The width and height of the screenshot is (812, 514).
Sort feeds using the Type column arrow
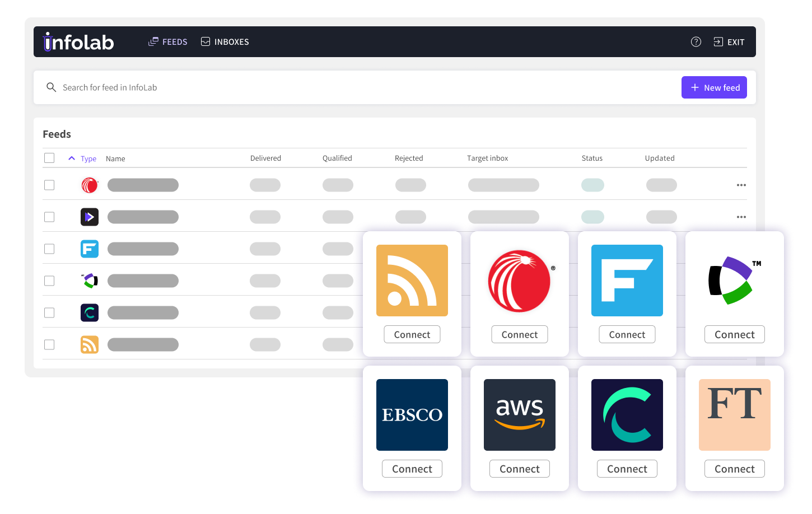point(72,158)
